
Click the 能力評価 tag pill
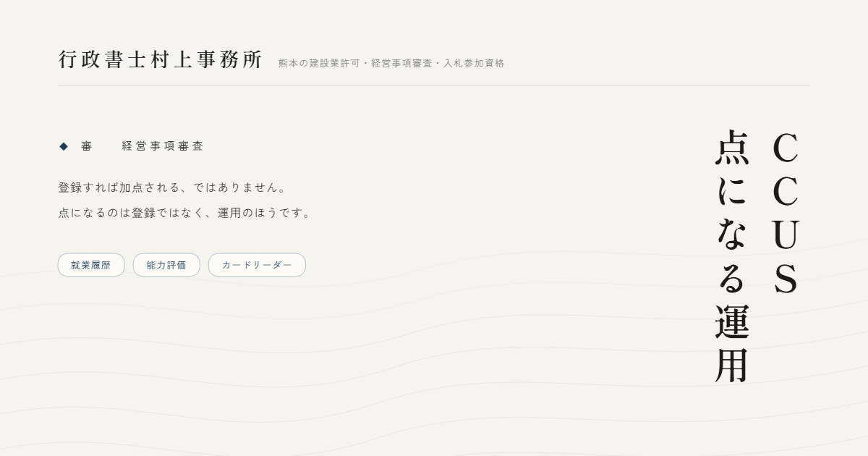pos(166,265)
